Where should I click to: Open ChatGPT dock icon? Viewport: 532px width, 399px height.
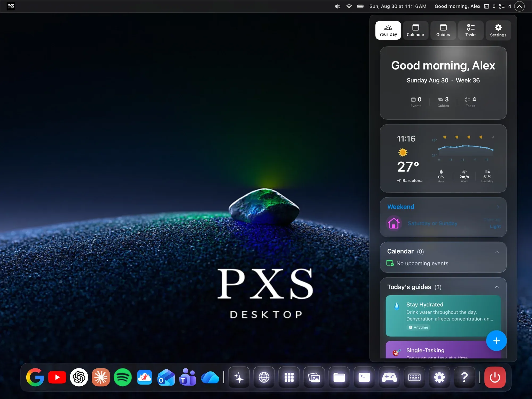click(x=79, y=377)
